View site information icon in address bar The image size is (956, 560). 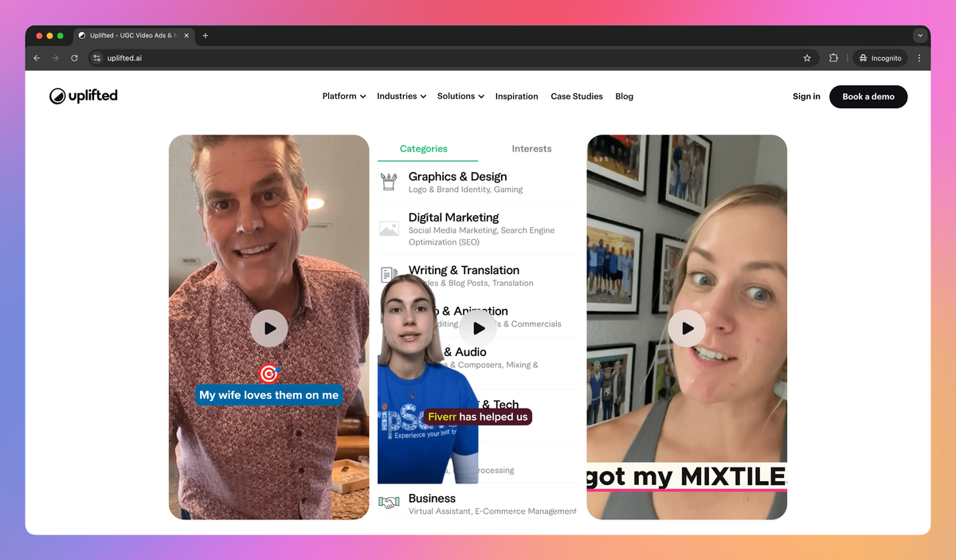[x=97, y=58]
